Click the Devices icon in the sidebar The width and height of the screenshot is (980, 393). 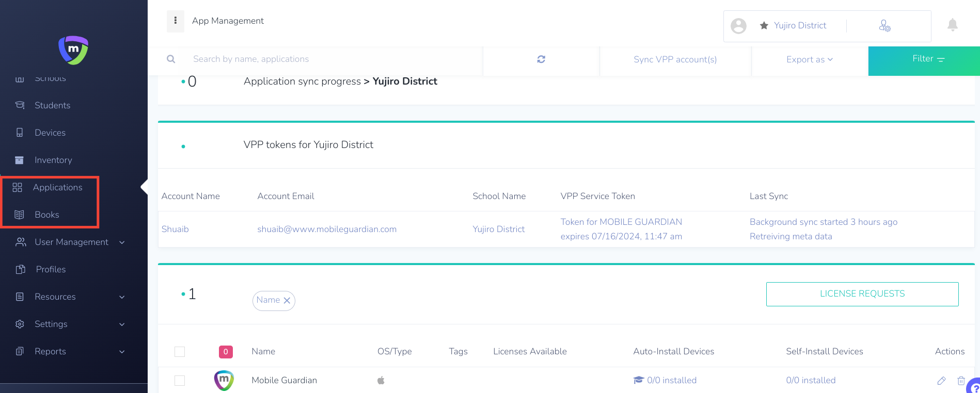20,133
